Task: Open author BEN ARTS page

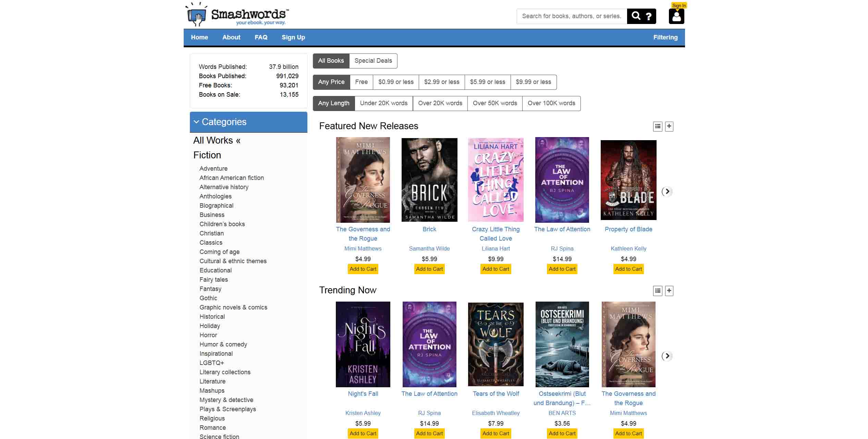Action: pos(562,413)
